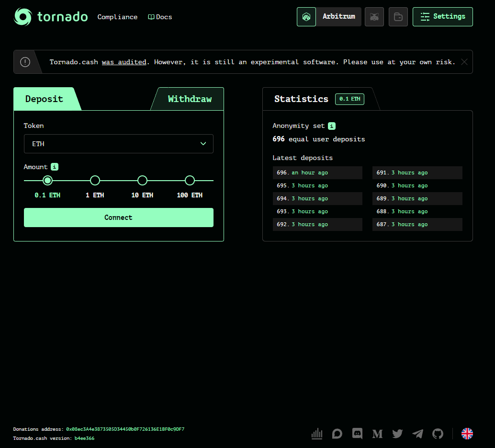Click deposit 692 row

click(x=317, y=224)
